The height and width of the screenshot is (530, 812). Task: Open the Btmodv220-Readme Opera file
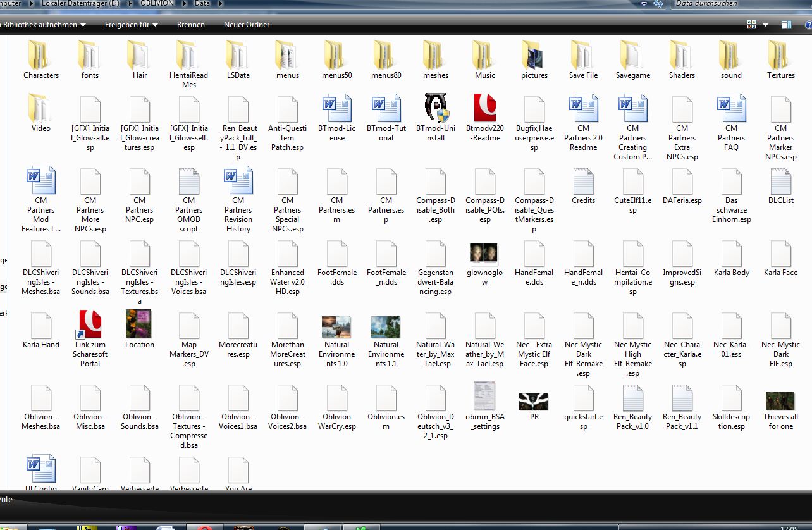click(x=484, y=108)
